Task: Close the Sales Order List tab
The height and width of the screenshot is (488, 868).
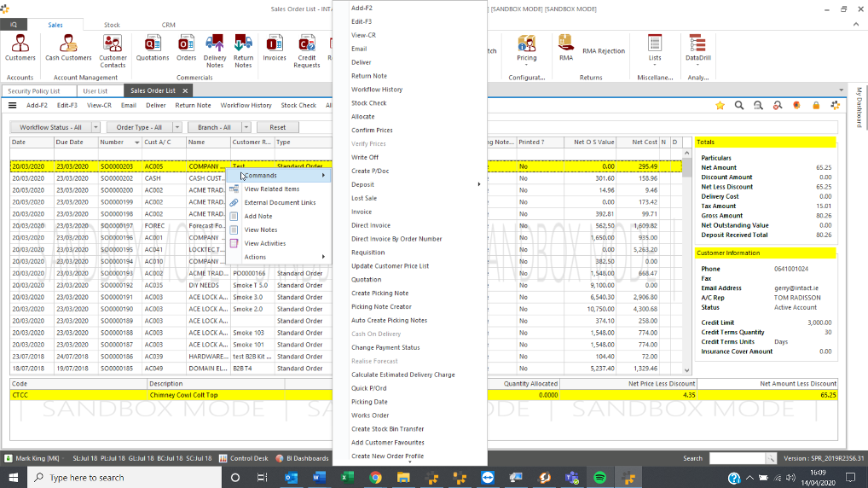Action: coord(185,90)
